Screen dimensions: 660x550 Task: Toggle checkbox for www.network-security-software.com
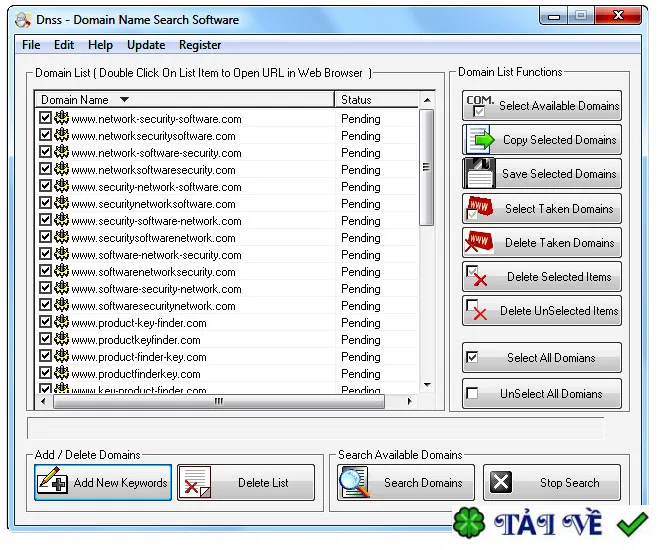pyautogui.click(x=45, y=118)
